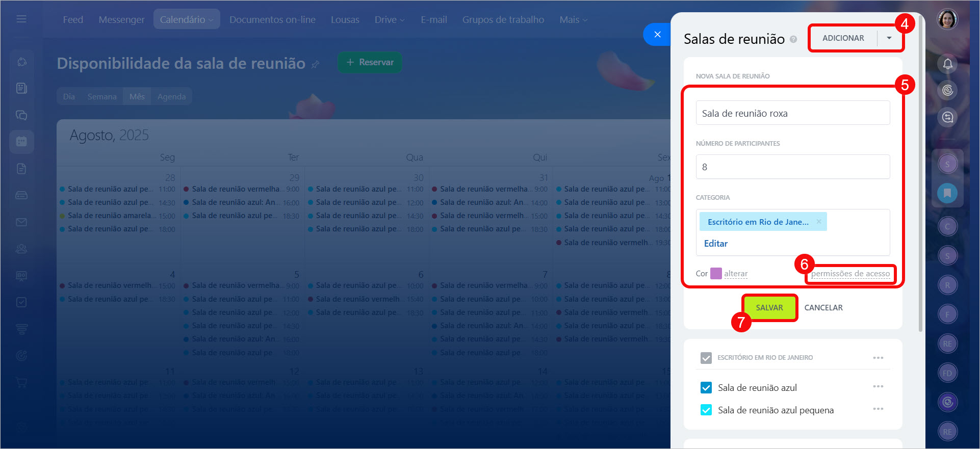Click the número de participantes field
Image resolution: width=980 pixels, height=449 pixels.
pyautogui.click(x=793, y=167)
